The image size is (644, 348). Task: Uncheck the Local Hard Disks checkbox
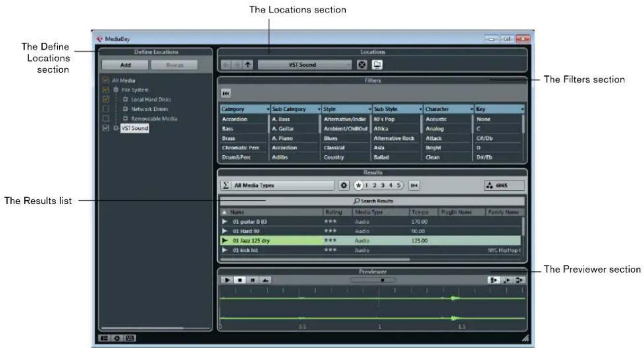click(105, 100)
